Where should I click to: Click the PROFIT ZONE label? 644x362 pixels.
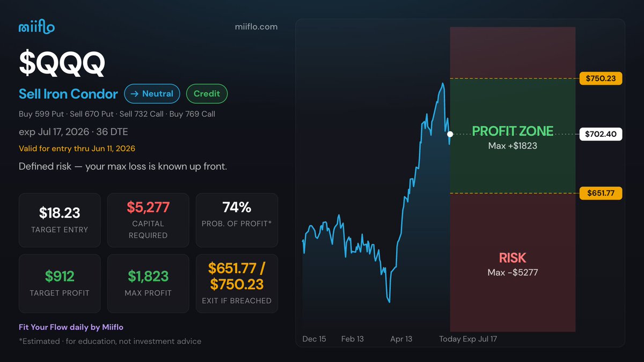pos(513,131)
